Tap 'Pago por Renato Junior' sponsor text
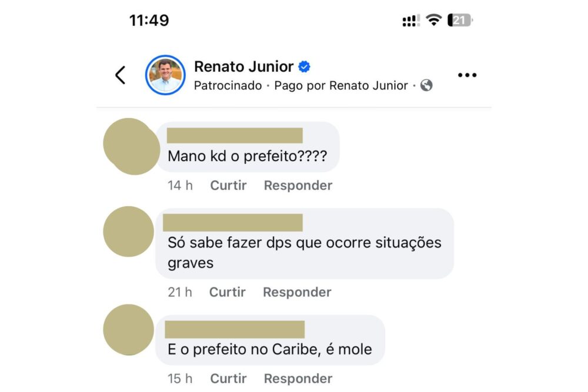 coord(341,86)
